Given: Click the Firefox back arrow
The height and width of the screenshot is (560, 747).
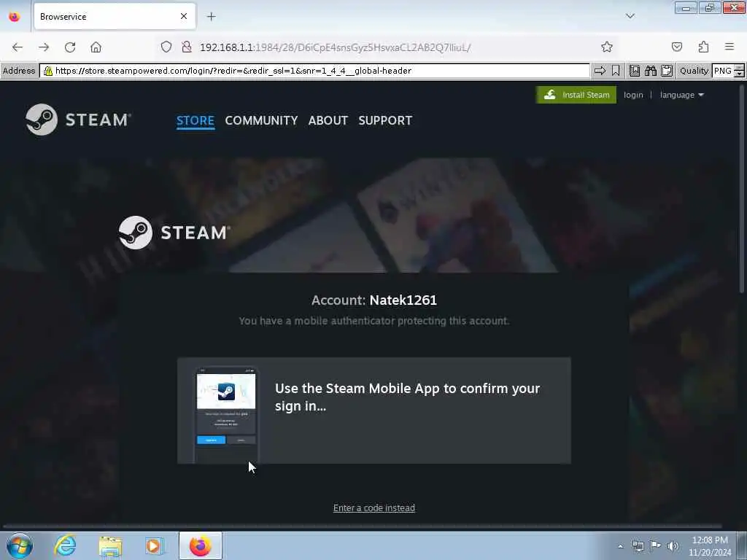Looking at the screenshot, I should (18, 47).
